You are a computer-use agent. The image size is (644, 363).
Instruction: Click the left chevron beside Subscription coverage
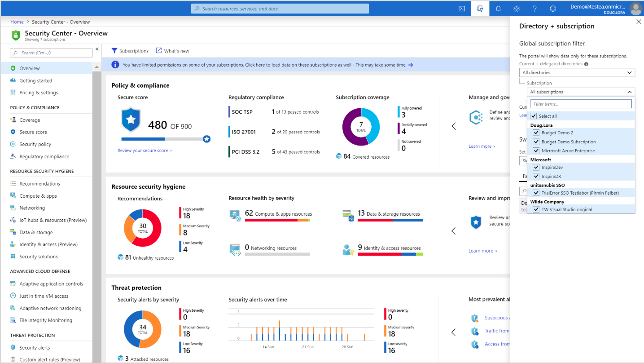coord(453,126)
